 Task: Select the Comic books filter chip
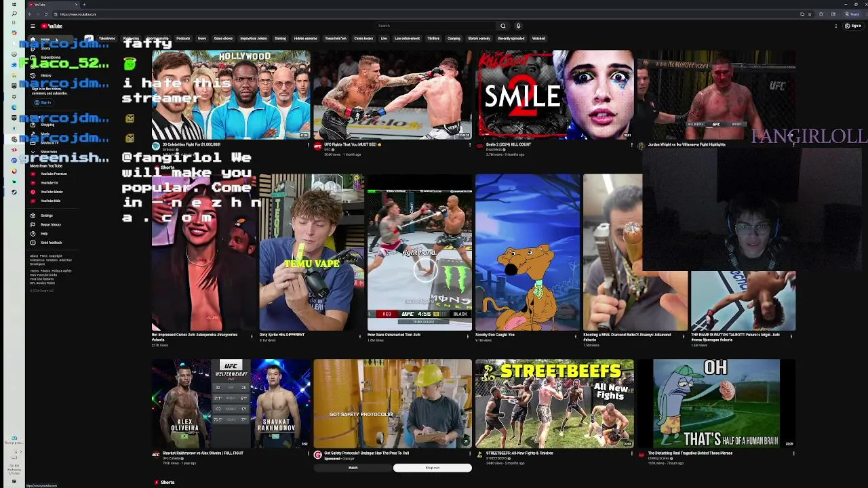click(363, 39)
